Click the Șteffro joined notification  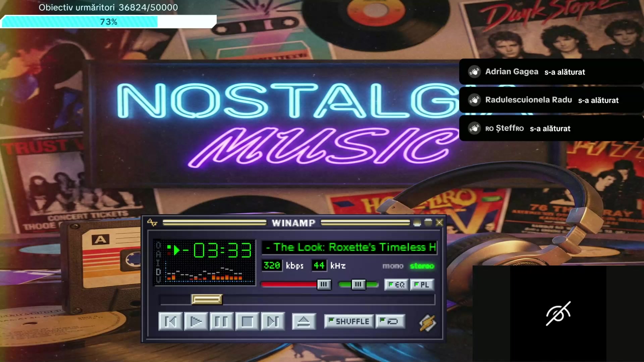tap(551, 128)
